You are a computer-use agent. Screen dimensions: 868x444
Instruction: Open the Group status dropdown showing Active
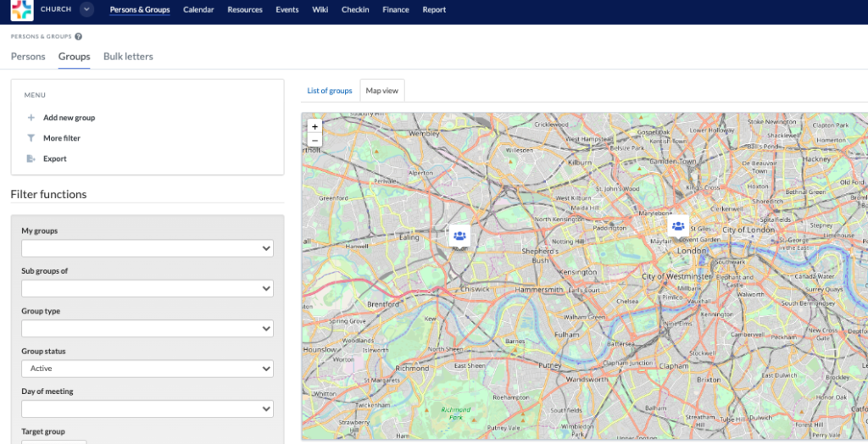pos(147,369)
